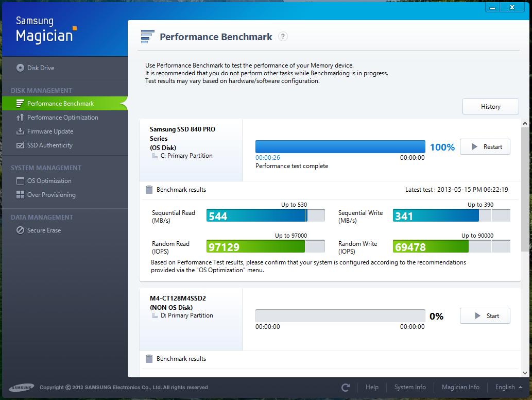The height and width of the screenshot is (400, 532).
Task: Open Help from the footer
Action: coord(372,387)
